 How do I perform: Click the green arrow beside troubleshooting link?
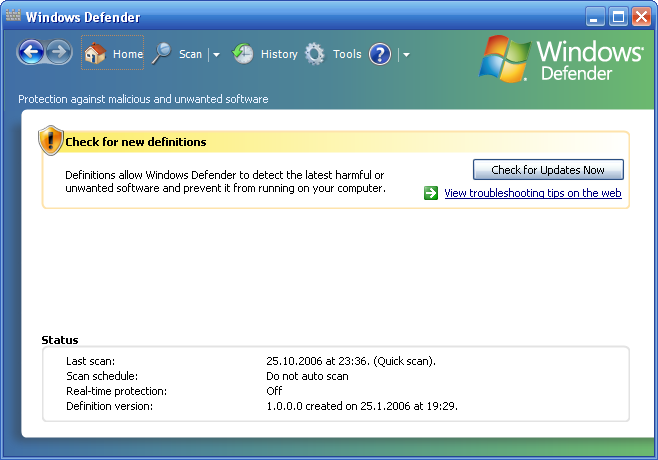431,193
